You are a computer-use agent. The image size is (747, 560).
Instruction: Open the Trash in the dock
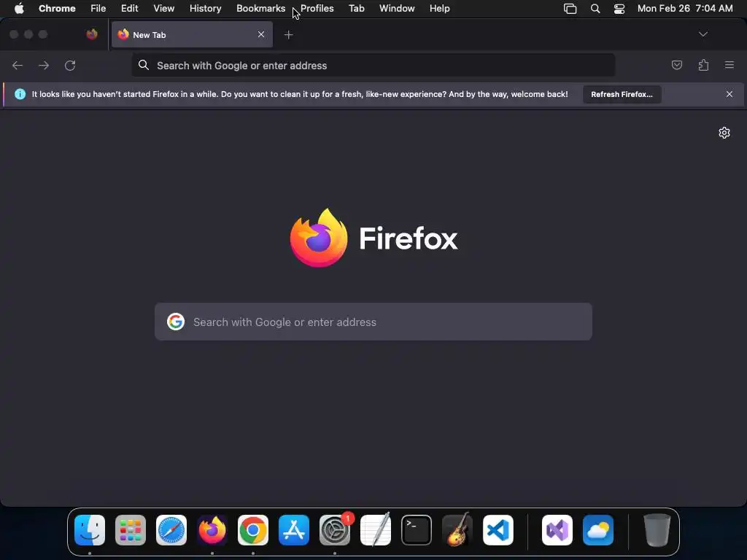[x=657, y=530]
